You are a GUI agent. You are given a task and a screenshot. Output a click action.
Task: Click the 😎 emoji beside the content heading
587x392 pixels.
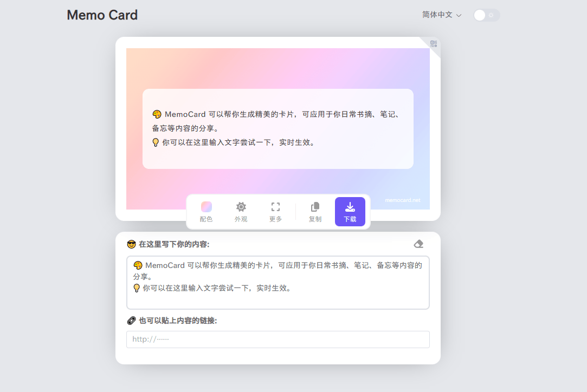(x=131, y=244)
